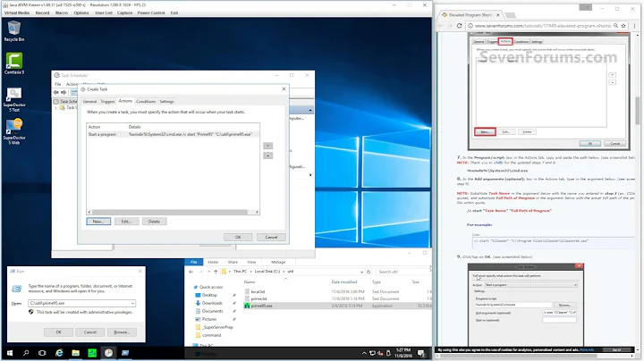Switch to the Triggers tab in Create Task
Viewport: 644px width, 361px height.
[x=107, y=101]
